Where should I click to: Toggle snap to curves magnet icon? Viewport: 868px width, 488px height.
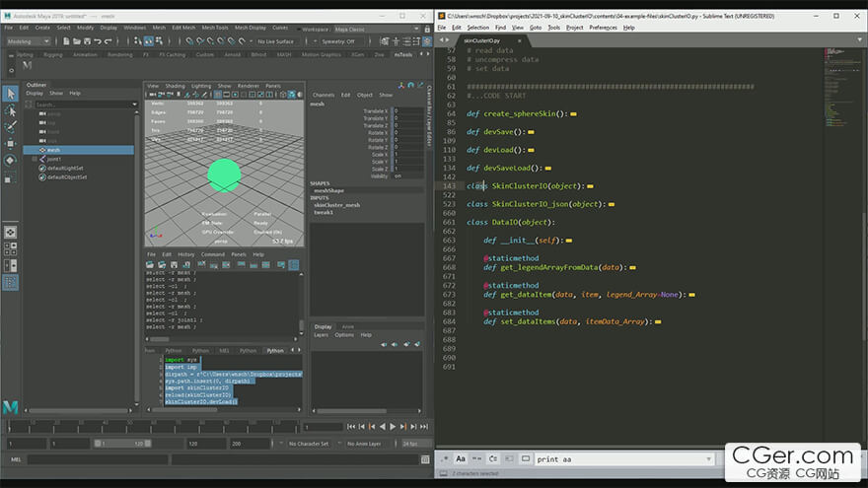(x=200, y=41)
